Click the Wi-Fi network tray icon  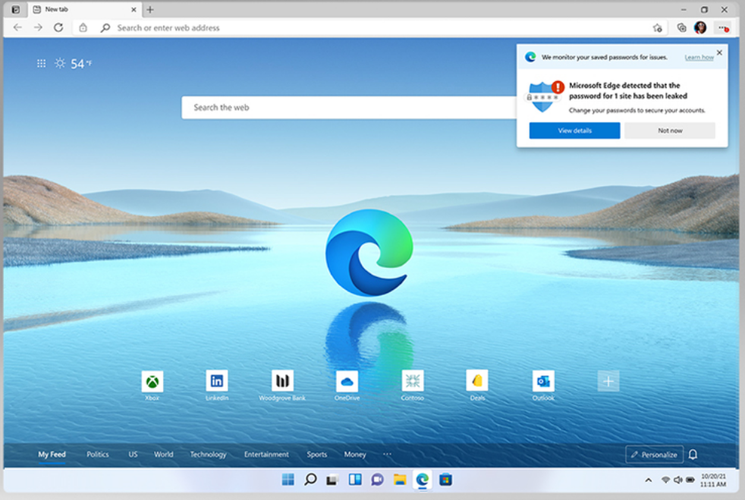pos(665,480)
